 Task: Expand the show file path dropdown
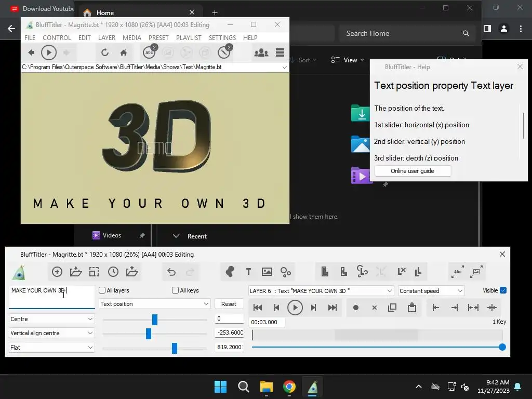tap(284, 67)
